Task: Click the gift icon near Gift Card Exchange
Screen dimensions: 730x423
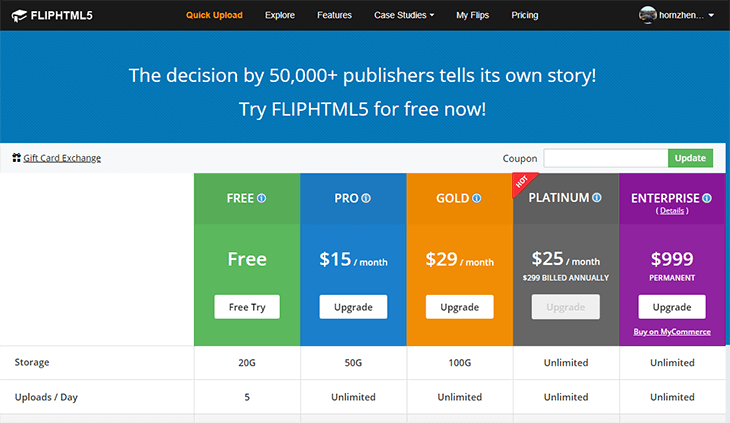Action: pyautogui.click(x=17, y=158)
